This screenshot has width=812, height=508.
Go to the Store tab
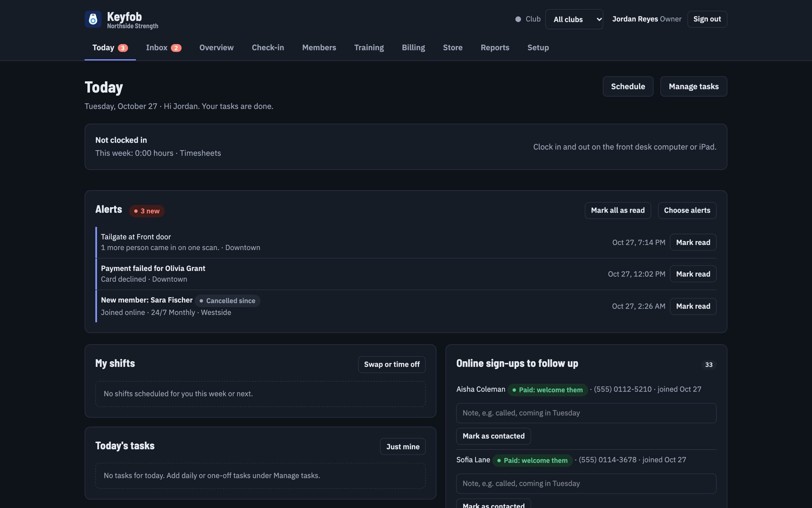[453, 47]
